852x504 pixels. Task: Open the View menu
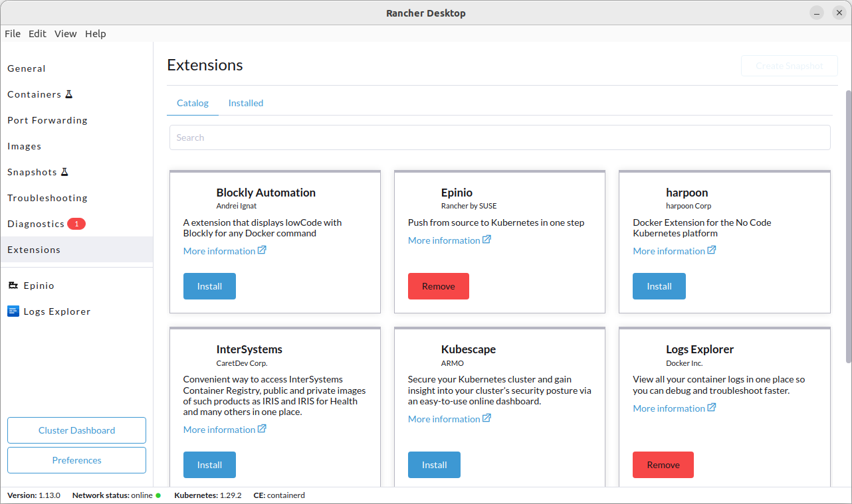point(65,34)
